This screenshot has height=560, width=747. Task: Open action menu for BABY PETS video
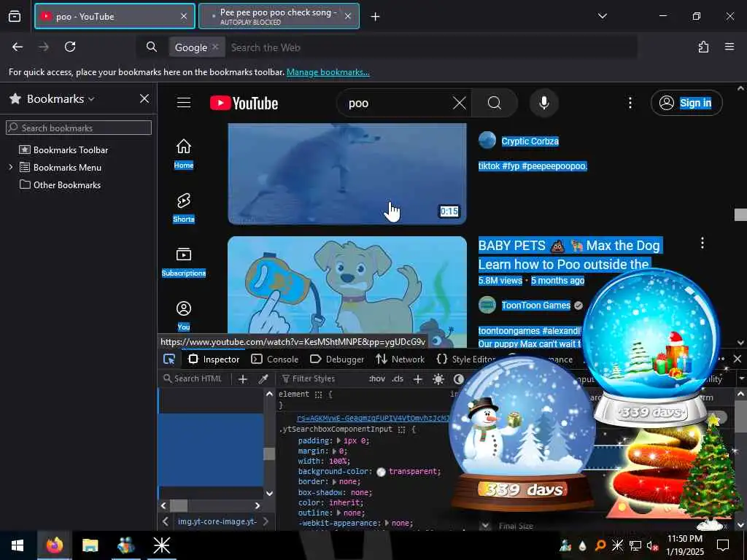703,244
